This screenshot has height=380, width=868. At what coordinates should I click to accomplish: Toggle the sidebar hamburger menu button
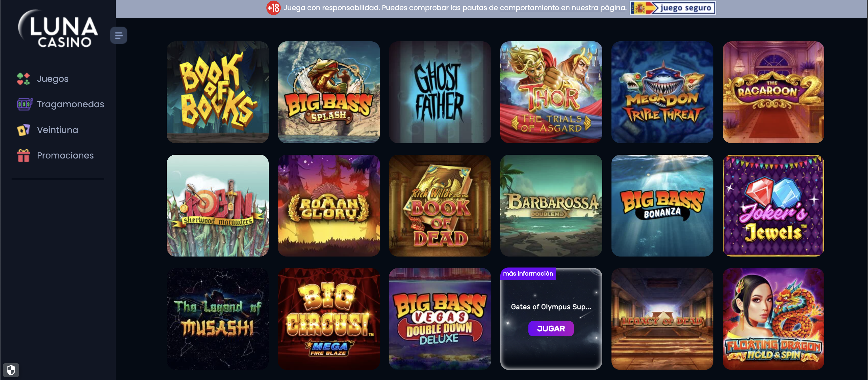tap(119, 35)
